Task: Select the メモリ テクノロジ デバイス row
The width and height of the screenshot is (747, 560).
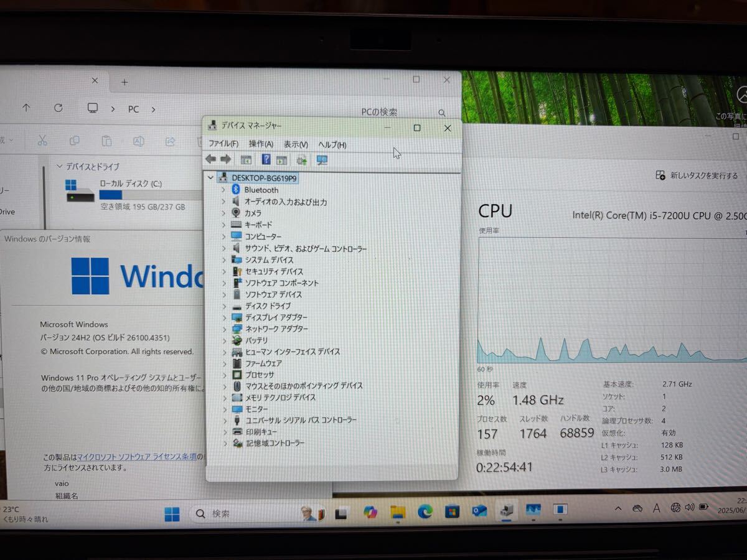Action: click(x=274, y=397)
